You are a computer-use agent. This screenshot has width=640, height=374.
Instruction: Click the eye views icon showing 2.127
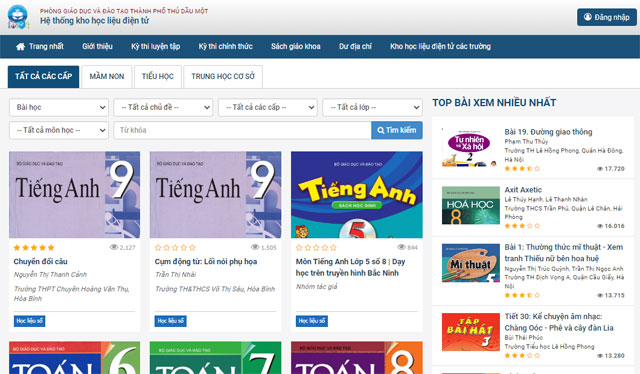pos(114,247)
